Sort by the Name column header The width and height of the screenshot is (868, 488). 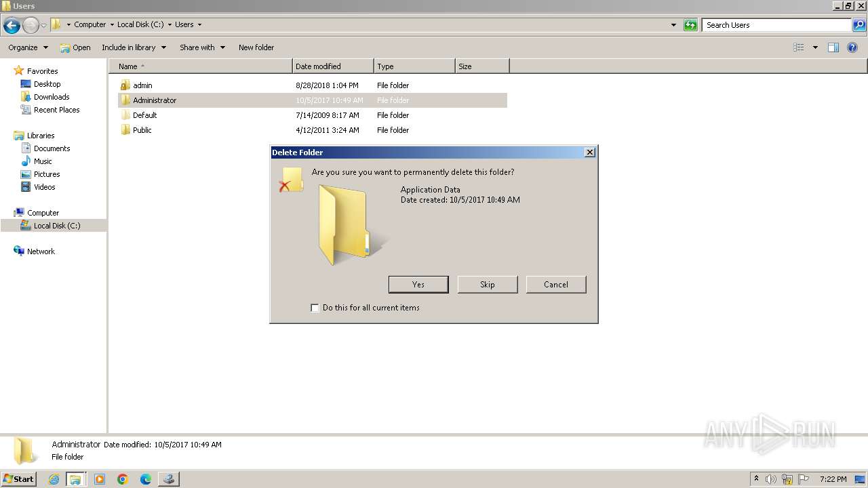tap(201, 66)
